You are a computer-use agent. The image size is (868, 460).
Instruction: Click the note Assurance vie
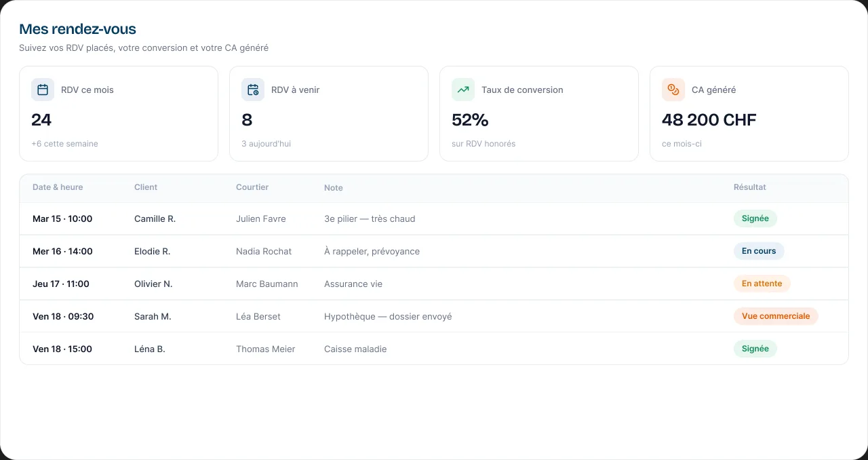[353, 284]
